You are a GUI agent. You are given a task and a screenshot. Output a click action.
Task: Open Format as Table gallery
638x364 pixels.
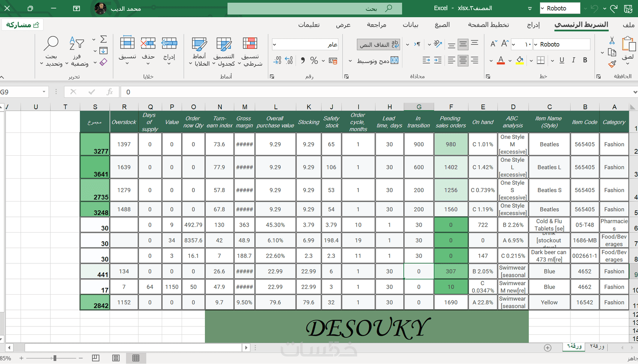224,52
